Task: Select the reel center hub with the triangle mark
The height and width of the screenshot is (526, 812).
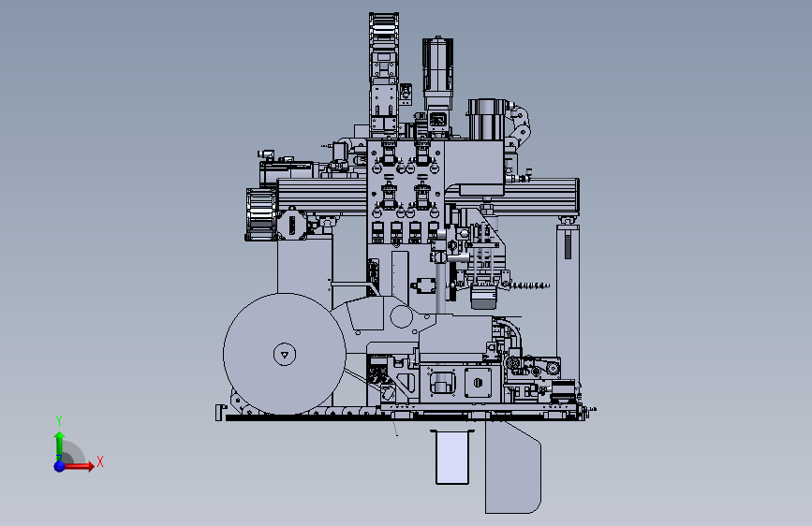Action: pos(285,355)
